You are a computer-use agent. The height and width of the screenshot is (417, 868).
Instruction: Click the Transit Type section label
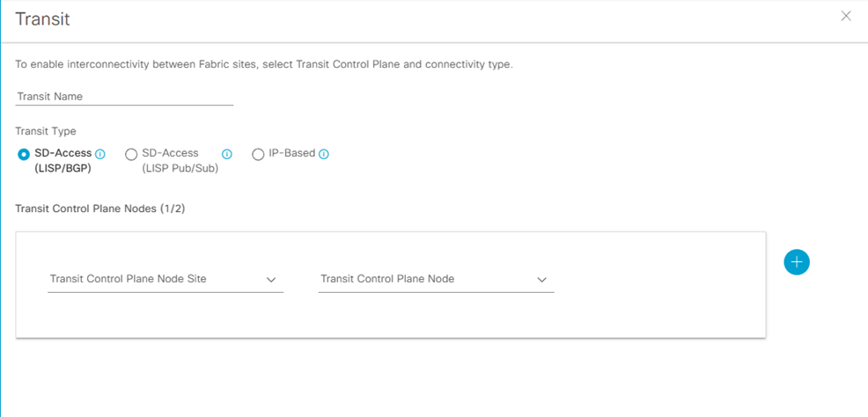tap(46, 131)
